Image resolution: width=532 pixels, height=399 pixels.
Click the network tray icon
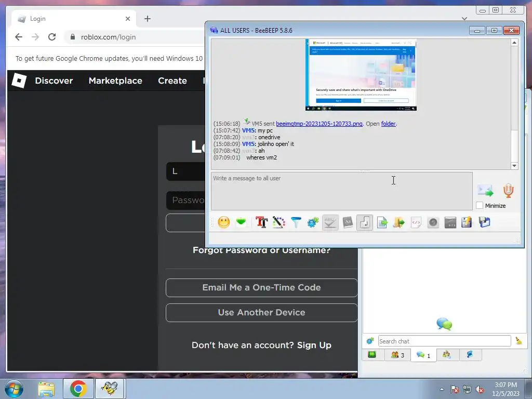[x=467, y=390]
